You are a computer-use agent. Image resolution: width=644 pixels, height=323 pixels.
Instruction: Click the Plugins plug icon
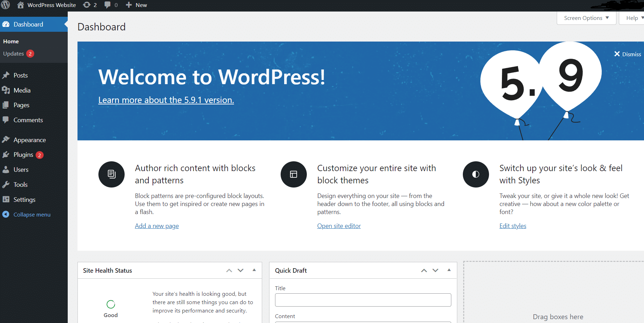pos(6,154)
